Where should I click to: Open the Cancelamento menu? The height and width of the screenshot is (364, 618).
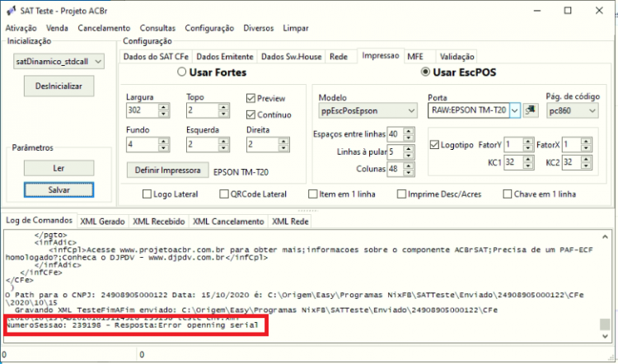(104, 28)
